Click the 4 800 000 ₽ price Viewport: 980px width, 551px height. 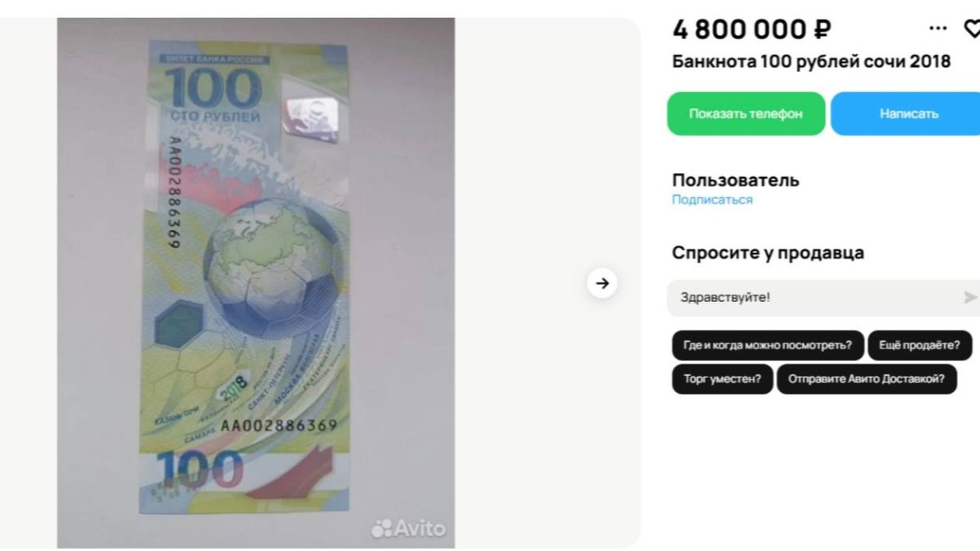click(x=751, y=29)
